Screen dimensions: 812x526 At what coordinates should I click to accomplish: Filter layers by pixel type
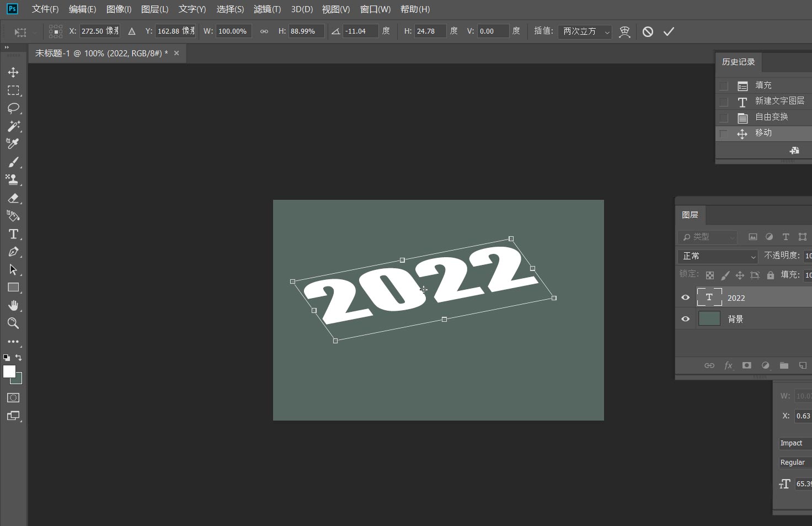(x=753, y=237)
